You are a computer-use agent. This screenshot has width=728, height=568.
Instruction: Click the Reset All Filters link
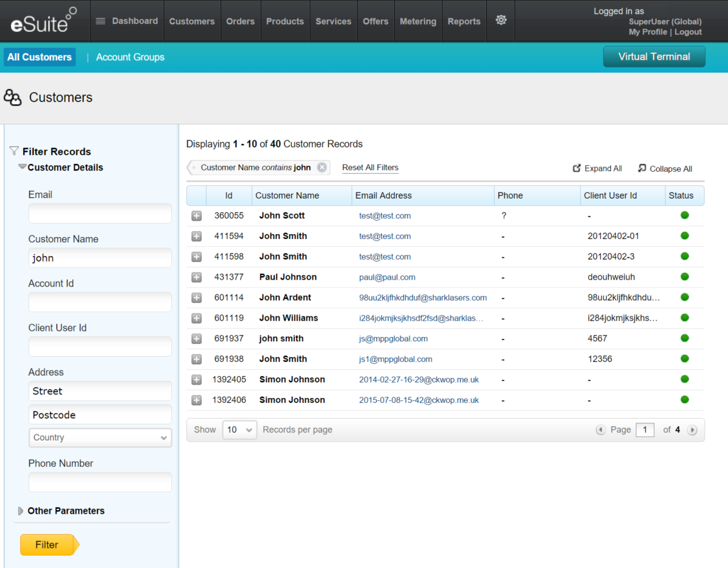[370, 168]
